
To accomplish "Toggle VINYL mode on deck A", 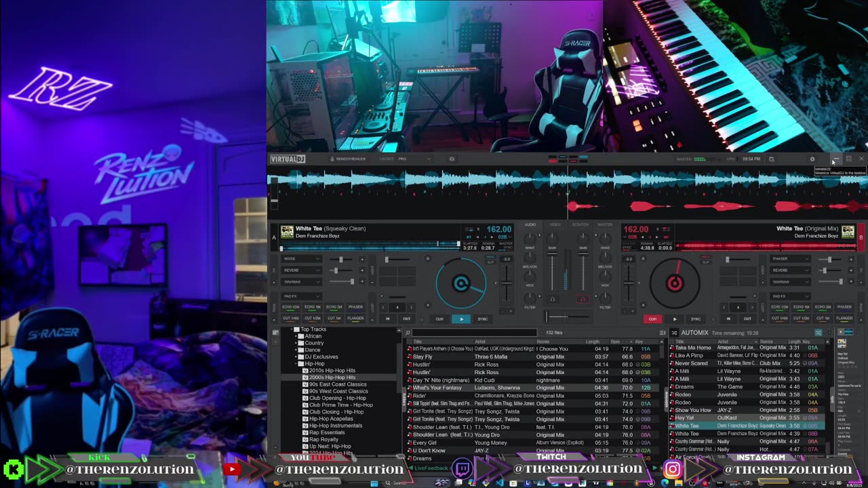I will click(490, 257).
